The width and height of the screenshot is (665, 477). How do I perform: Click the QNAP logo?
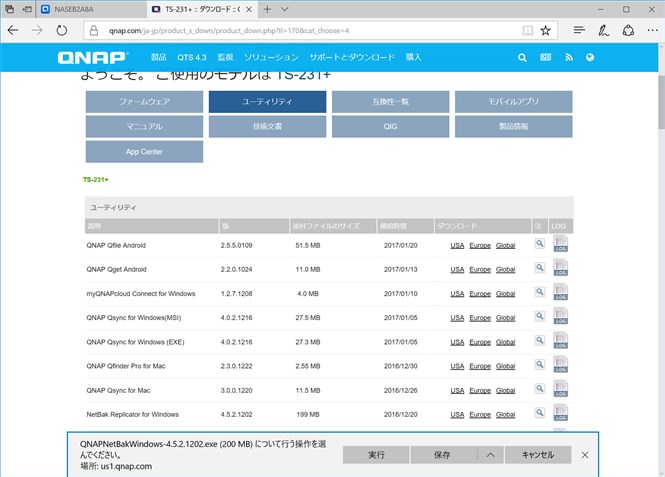coord(92,58)
